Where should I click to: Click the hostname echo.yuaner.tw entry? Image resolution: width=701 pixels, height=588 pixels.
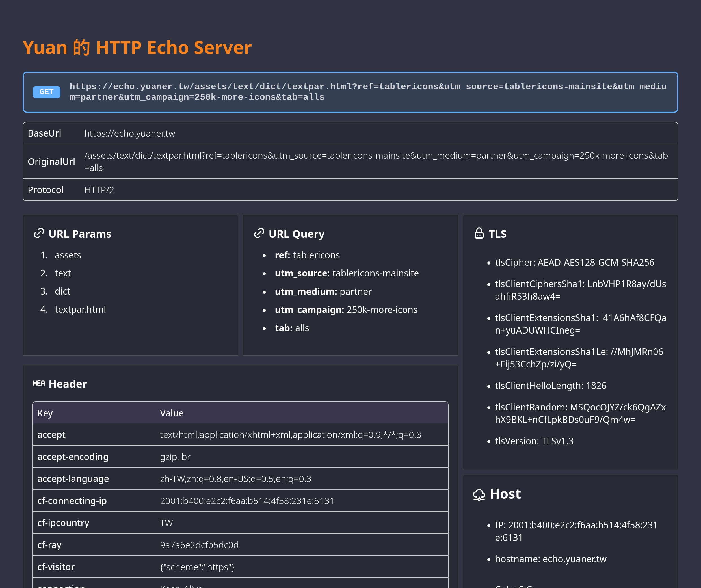coord(550,559)
